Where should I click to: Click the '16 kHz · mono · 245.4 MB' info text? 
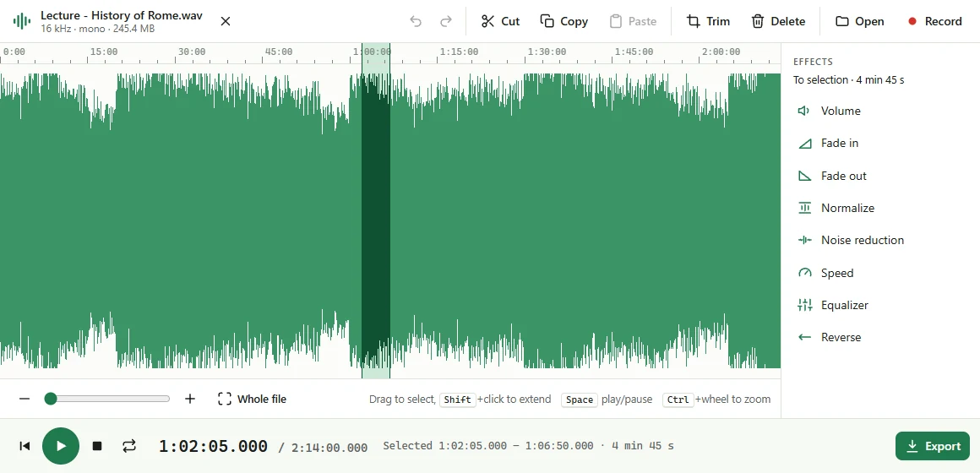pos(97,29)
